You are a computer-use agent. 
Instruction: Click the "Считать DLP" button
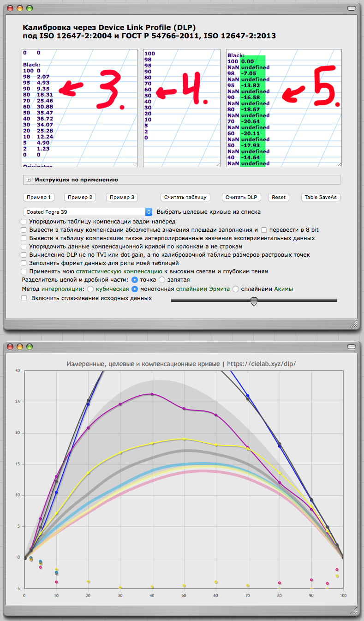click(x=241, y=197)
